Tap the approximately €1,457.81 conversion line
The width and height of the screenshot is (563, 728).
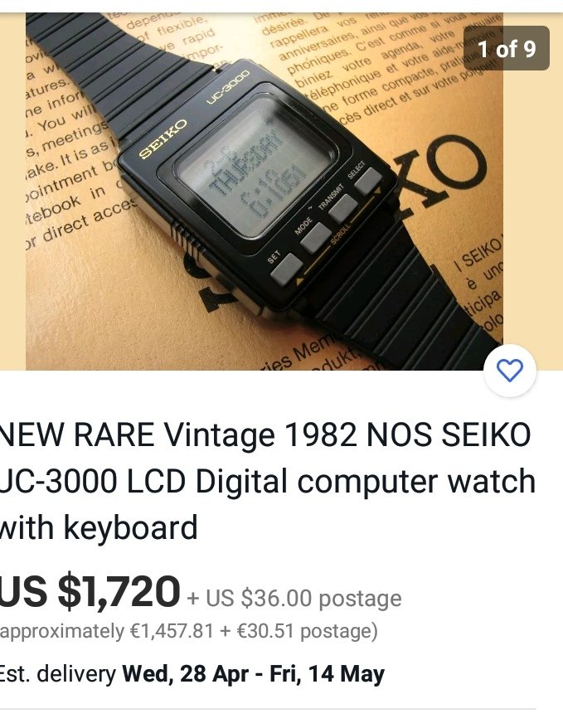click(x=188, y=631)
